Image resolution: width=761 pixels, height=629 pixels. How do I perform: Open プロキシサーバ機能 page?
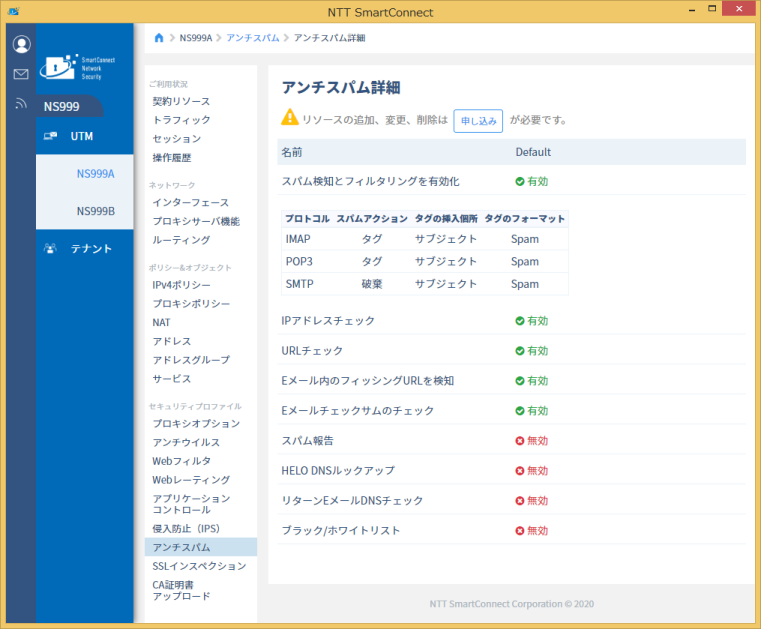(x=196, y=221)
